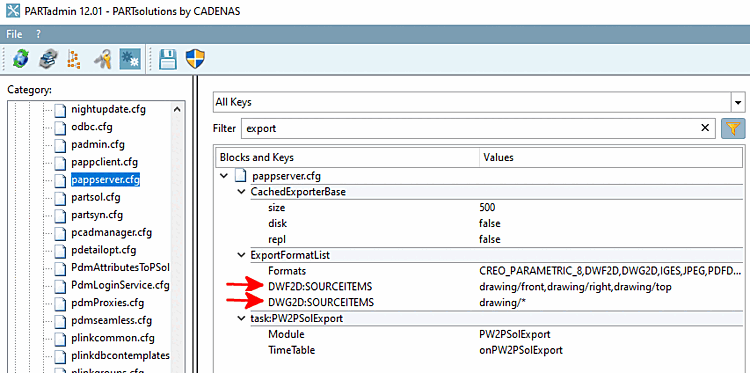
Task: Toggle the funnel filter button
Action: [x=733, y=129]
